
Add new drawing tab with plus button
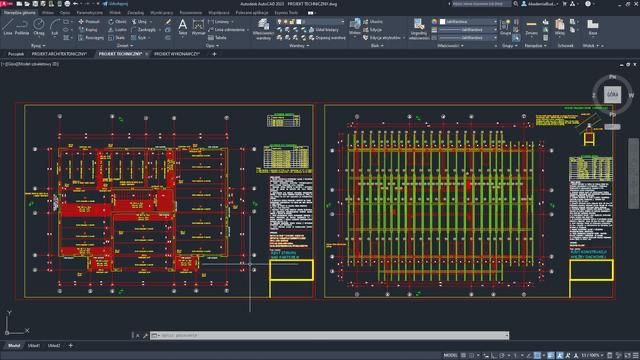coord(214,54)
